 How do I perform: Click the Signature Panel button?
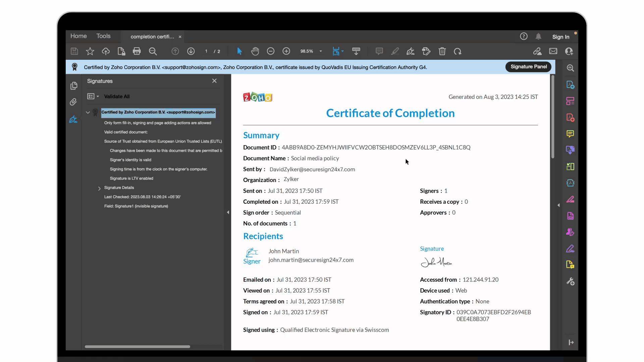pos(529,67)
